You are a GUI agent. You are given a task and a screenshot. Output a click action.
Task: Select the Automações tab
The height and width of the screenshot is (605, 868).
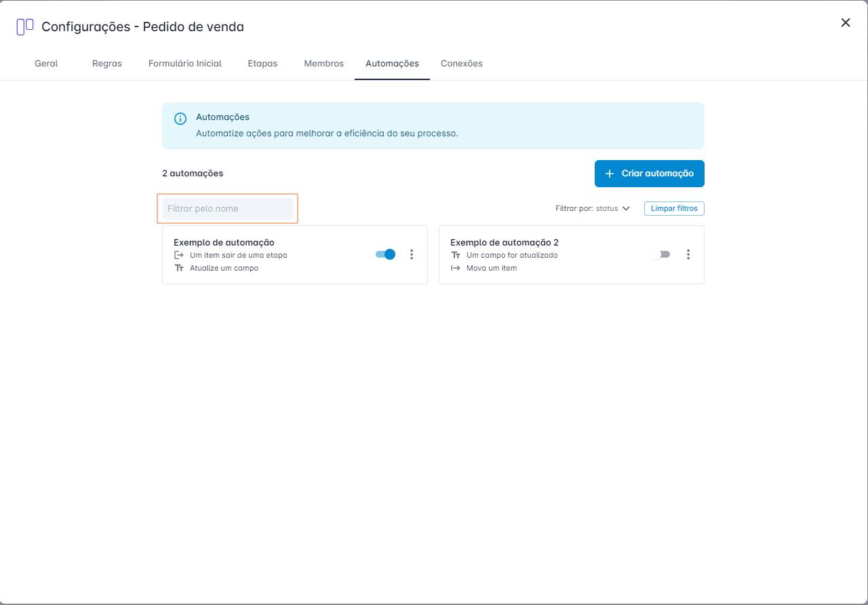point(392,63)
